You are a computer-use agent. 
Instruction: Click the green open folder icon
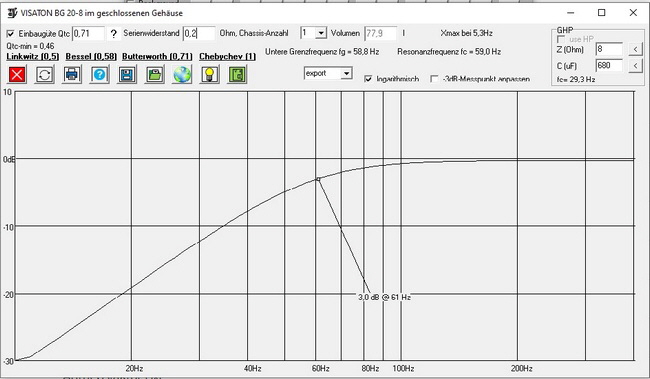coord(154,75)
